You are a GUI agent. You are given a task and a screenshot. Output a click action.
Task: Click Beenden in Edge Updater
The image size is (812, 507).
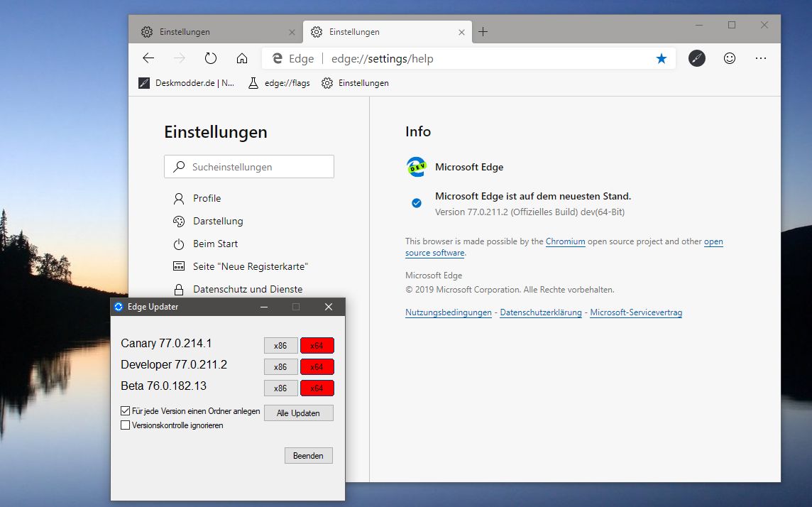308,456
